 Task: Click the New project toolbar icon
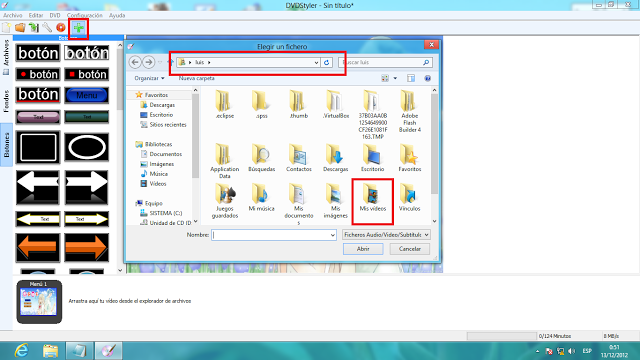point(7,27)
